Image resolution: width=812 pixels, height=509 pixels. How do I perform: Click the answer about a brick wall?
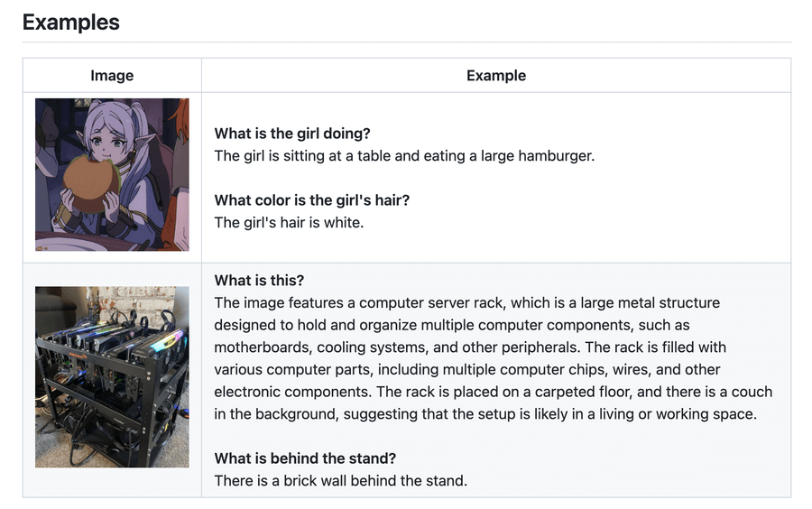coord(341,481)
